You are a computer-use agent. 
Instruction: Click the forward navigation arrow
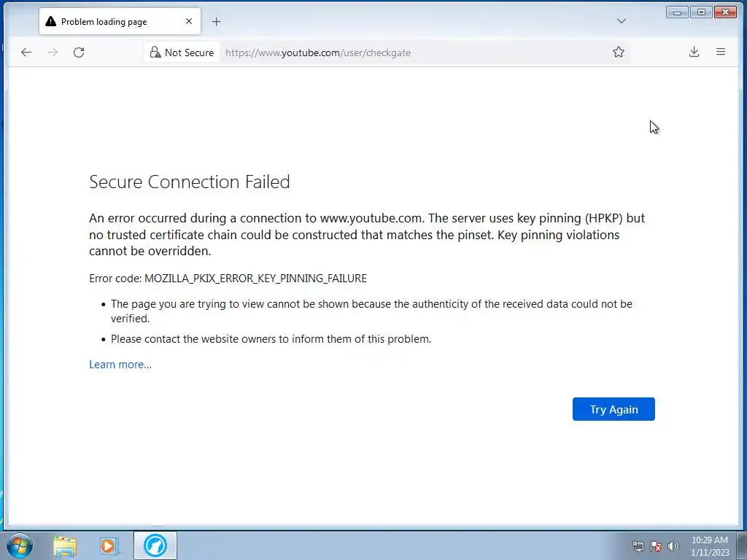click(x=53, y=52)
